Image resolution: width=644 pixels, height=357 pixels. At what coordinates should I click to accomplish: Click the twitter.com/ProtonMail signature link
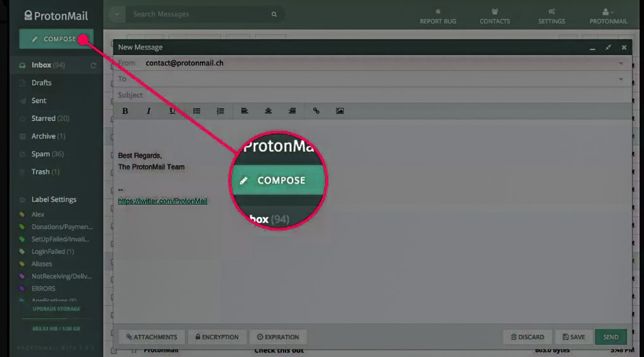(163, 201)
